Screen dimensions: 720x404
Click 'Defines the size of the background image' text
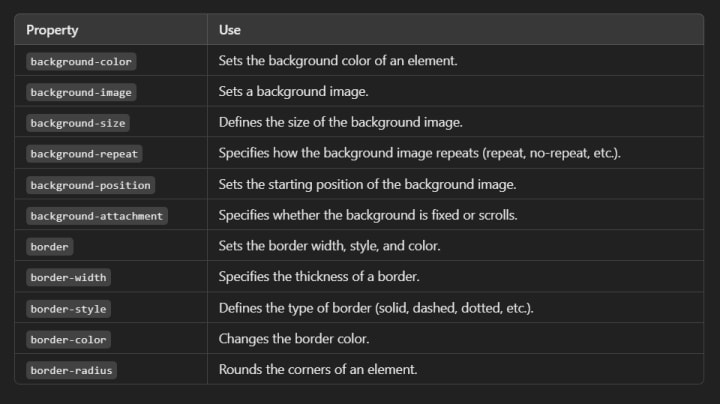click(x=340, y=123)
